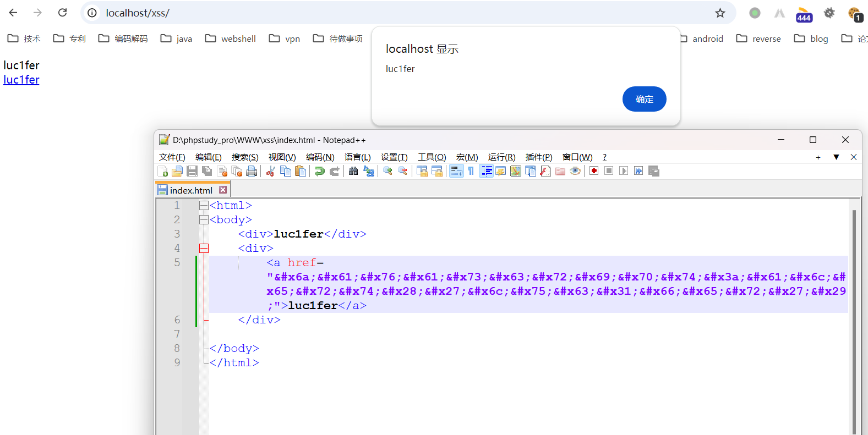
Task: Toggle the Function List panel icon
Action: pyautogui.click(x=545, y=171)
